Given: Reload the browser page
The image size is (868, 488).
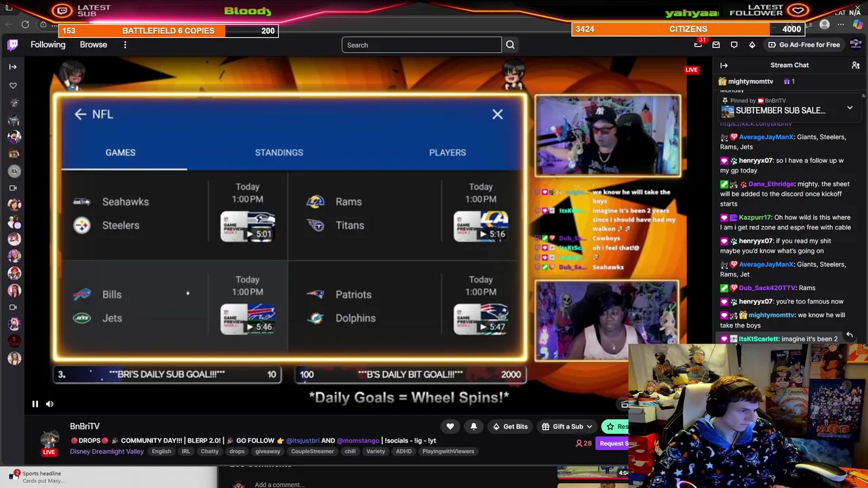Looking at the screenshot, I should click(x=25, y=24).
